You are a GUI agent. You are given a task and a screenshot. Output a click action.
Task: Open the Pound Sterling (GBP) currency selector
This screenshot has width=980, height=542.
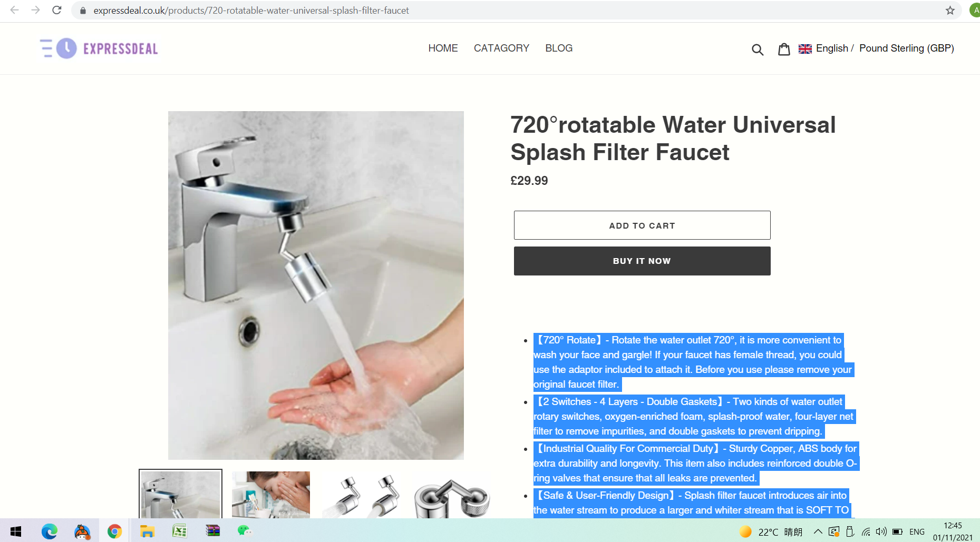click(x=907, y=48)
